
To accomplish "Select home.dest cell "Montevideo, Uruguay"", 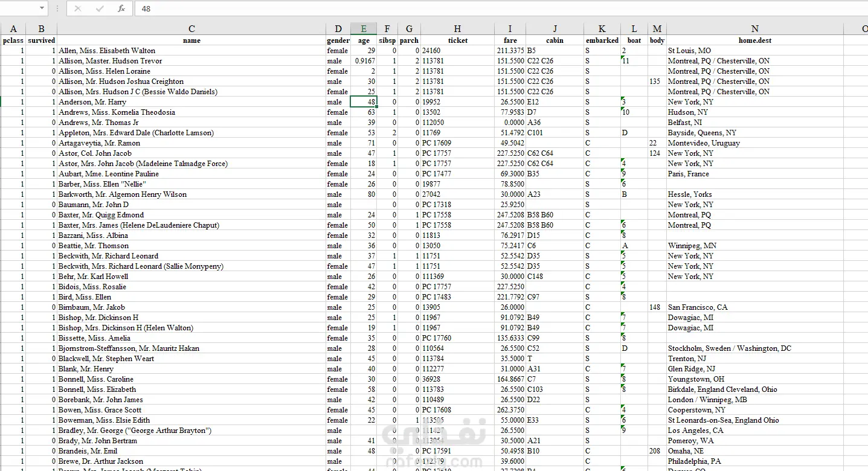I will pos(755,143).
